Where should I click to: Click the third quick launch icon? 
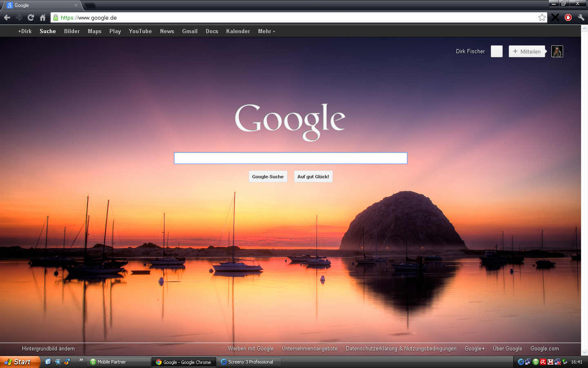click(67, 362)
